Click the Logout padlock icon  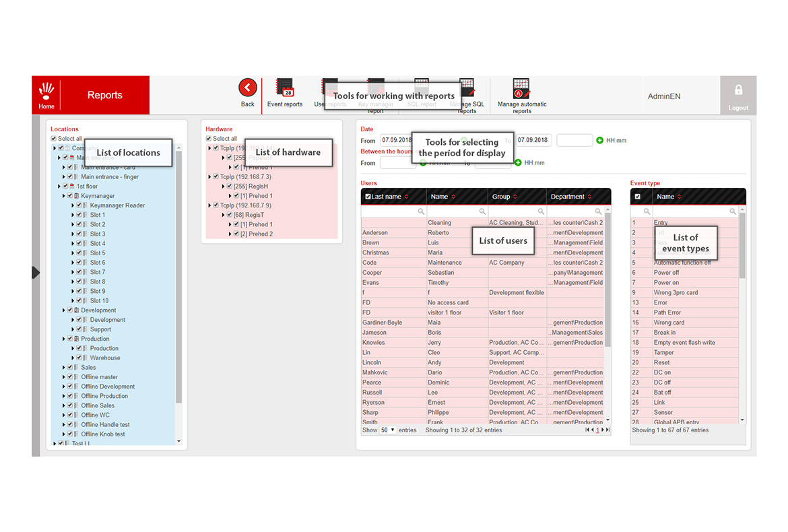tap(738, 90)
